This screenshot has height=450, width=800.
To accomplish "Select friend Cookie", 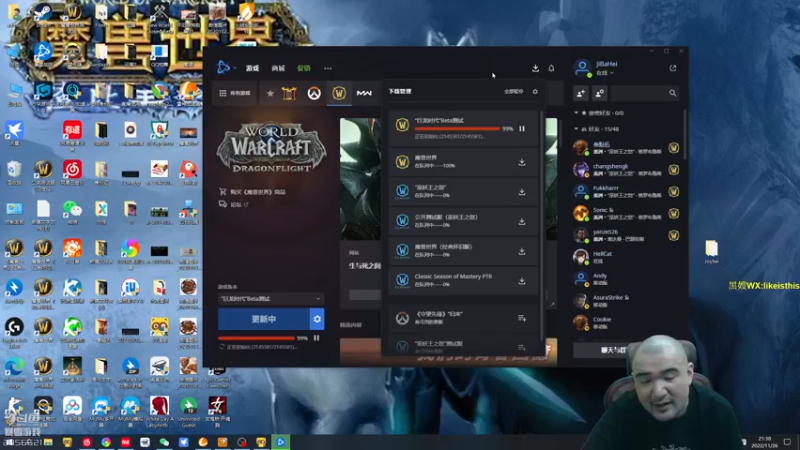I will (626, 322).
